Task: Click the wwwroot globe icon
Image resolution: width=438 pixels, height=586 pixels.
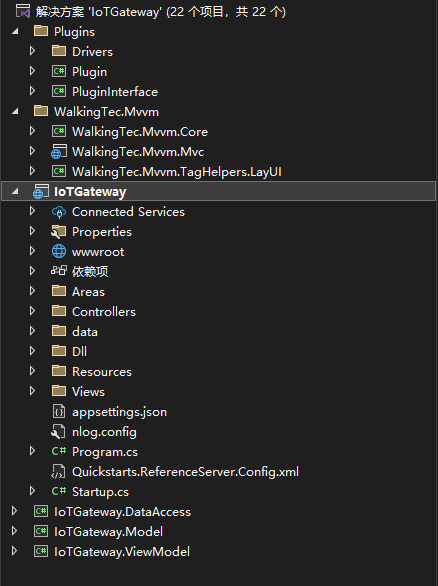Action: [59, 251]
